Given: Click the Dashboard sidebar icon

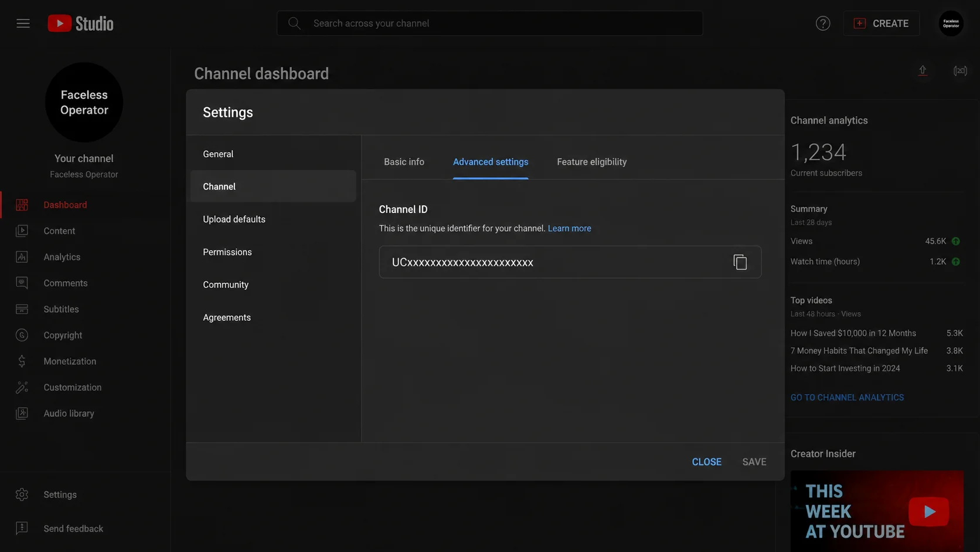Looking at the screenshot, I should (22, 205).
